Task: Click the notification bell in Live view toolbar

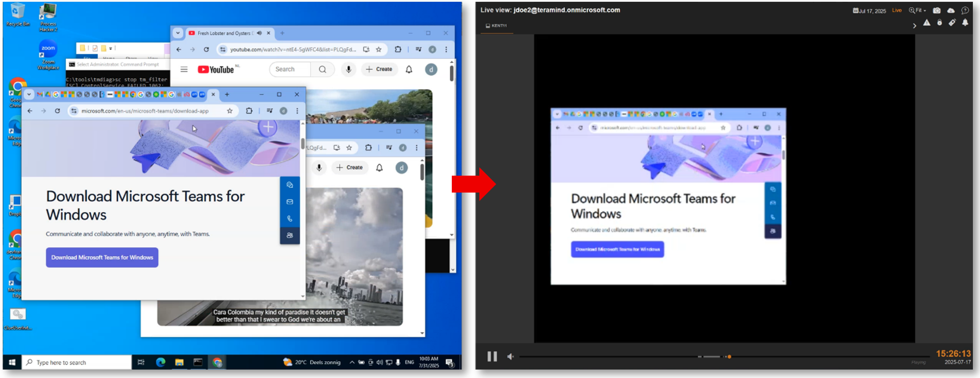Action: (x=965, y=23)
